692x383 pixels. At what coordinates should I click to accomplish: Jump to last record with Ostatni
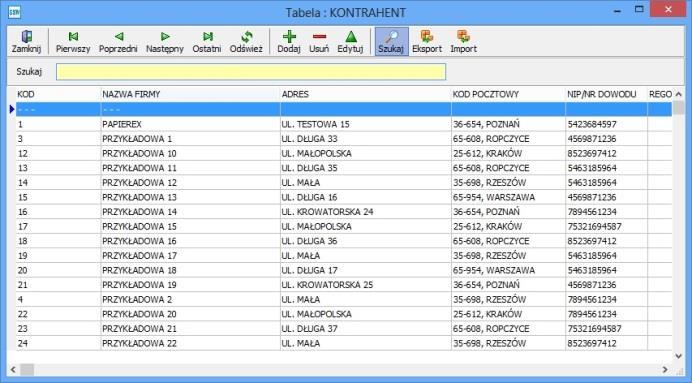[207, 42]
